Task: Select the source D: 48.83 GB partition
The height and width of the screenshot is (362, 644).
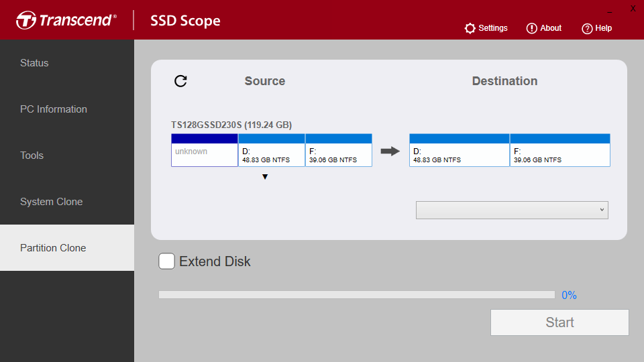Action: point(272,150)
